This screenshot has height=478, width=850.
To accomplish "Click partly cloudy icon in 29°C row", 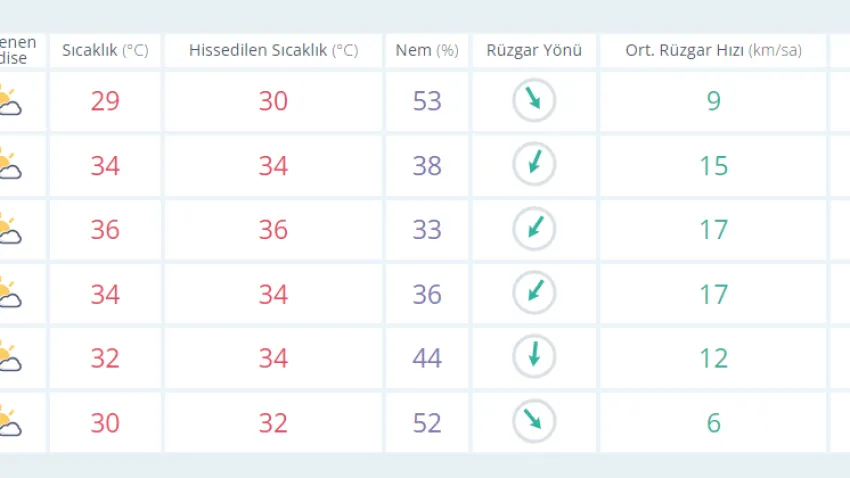I will (x=10, y=101).
